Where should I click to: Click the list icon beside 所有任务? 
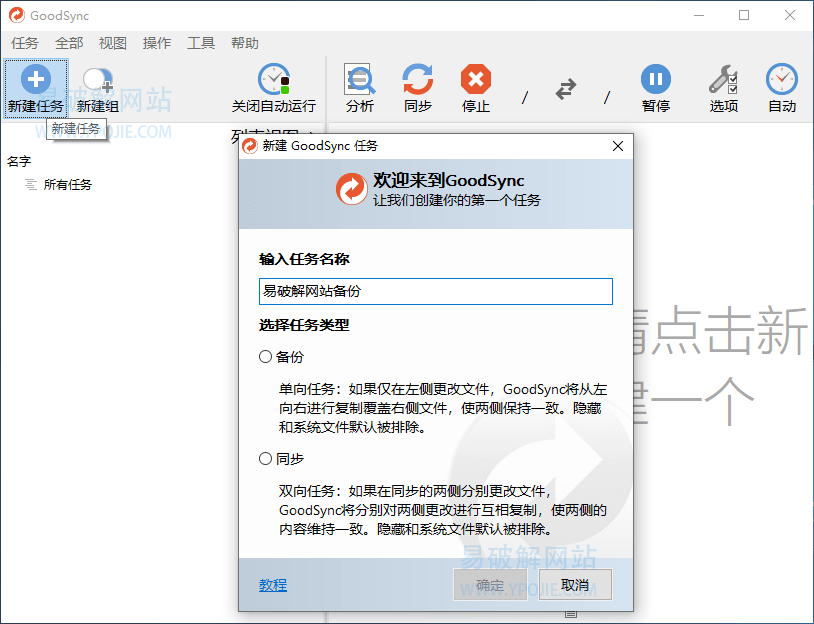pyautogui.click(x=31, y=185)
